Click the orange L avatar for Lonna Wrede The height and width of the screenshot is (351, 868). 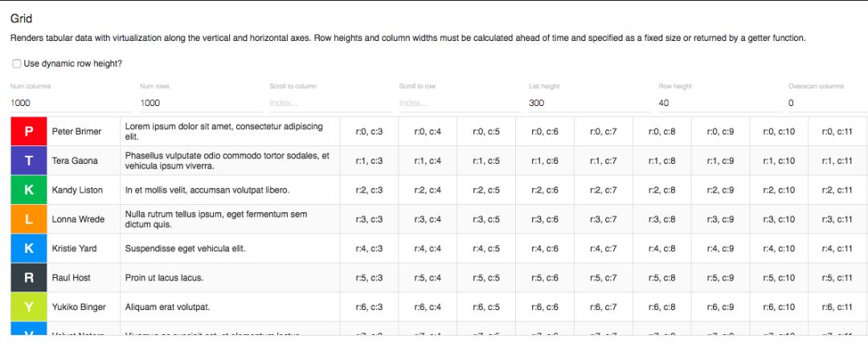click(30, 219)
